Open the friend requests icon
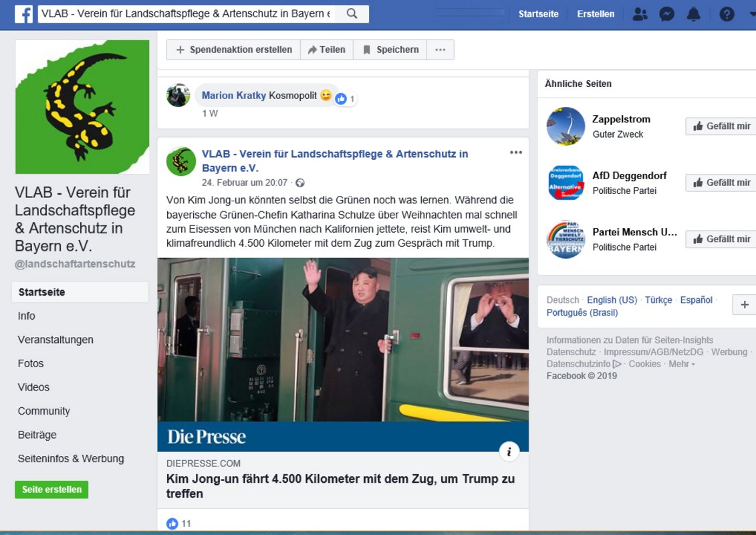Image resolution: width=756 pixels, height=535 pixels. (x=640, y=14)
